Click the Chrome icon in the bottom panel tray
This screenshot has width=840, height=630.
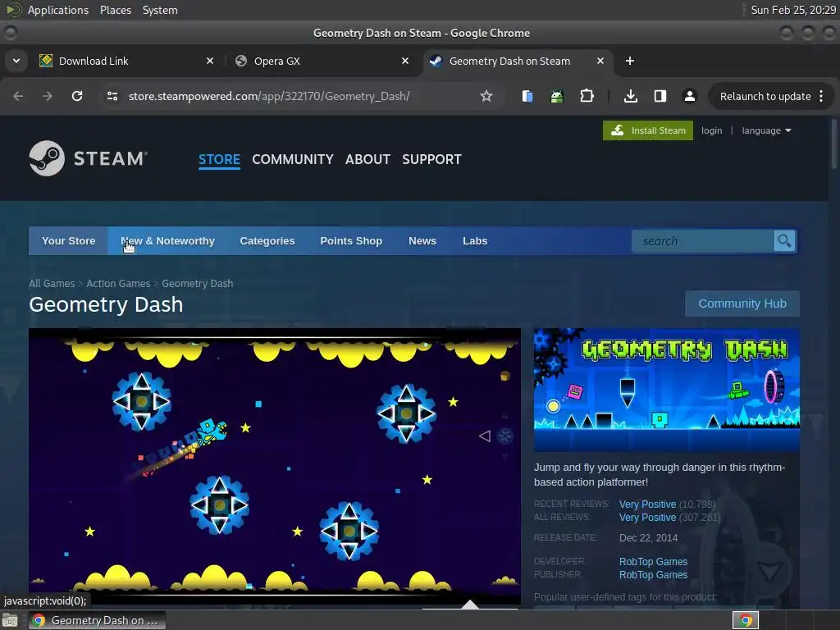point(746,620)
